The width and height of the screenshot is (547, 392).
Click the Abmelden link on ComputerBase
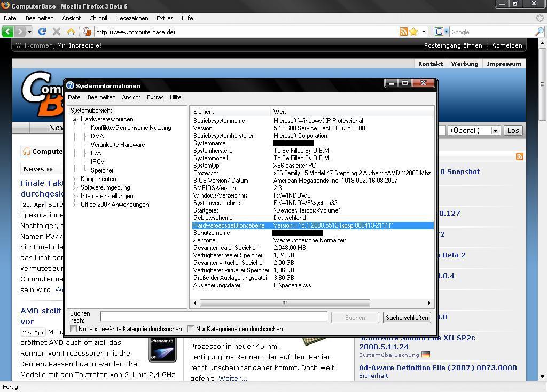point(507,45)
